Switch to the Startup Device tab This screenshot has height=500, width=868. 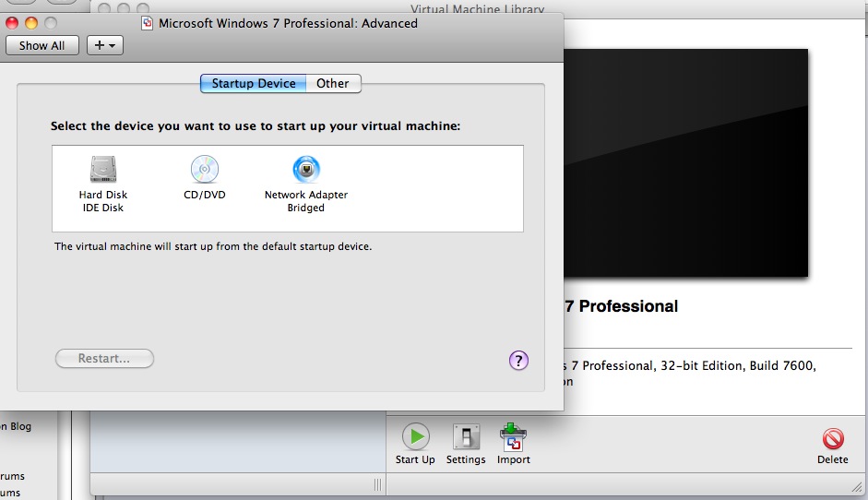[253, 84]
